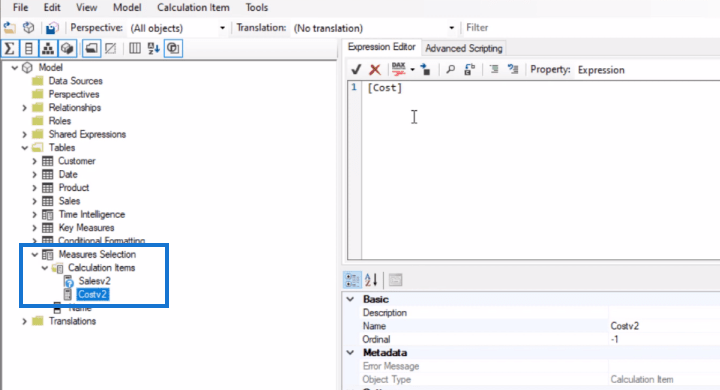The width and height of the screenshot is (720, 390).
Task: Open the Perspective dropdown
Action: pos(178,28)
